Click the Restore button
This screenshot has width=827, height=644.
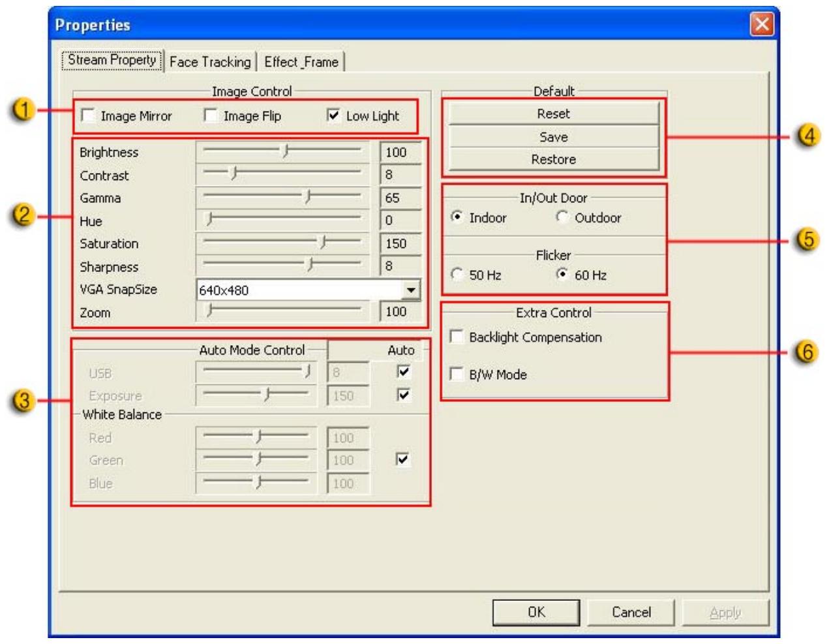click(x=554, y=159)
